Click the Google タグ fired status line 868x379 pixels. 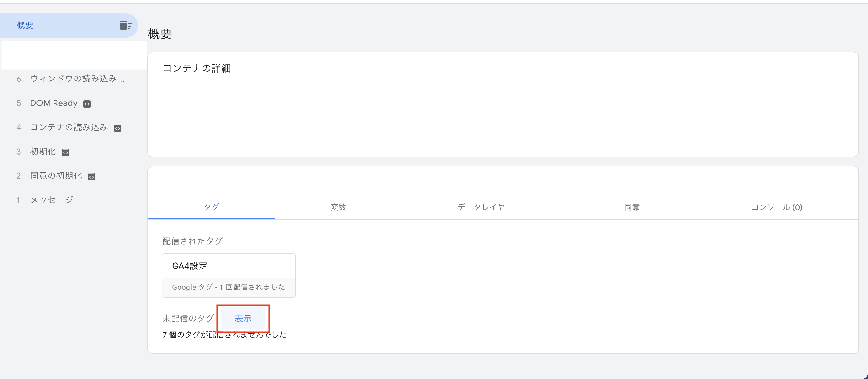click(x=228, y=287)
